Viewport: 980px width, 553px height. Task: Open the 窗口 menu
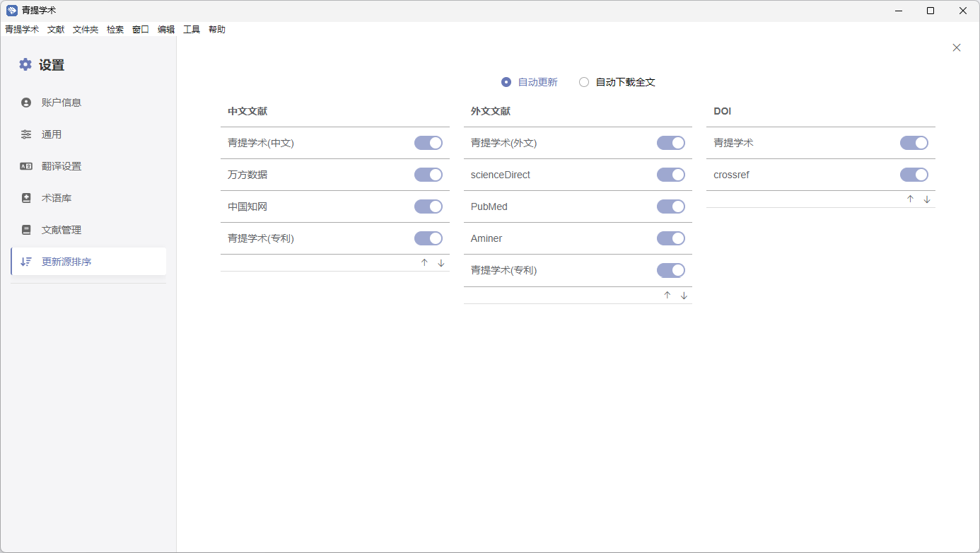(141, 30)
